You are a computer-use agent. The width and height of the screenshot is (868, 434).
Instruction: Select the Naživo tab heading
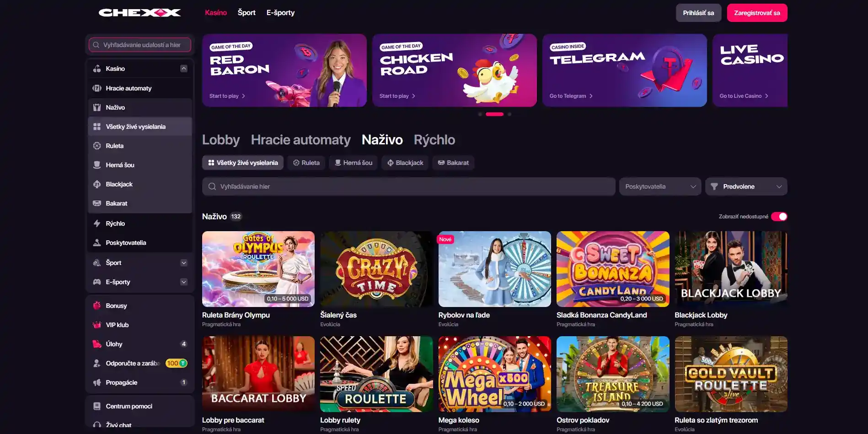tap(382, 140)
